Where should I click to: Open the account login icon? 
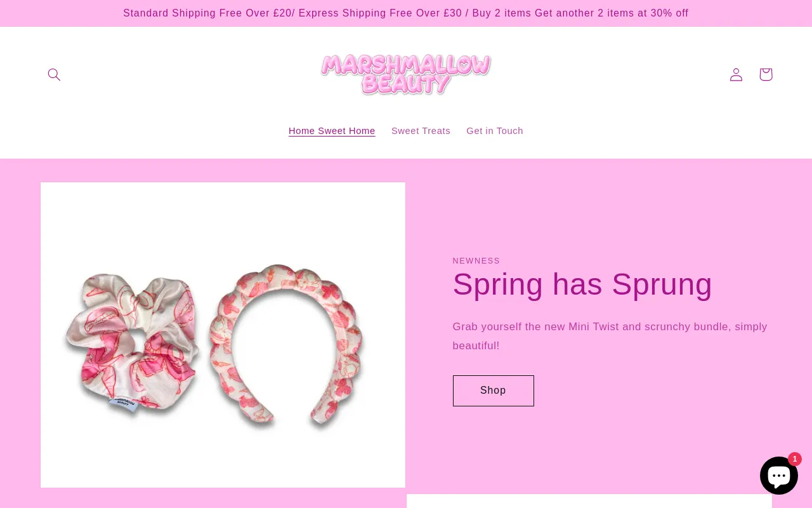736,74
